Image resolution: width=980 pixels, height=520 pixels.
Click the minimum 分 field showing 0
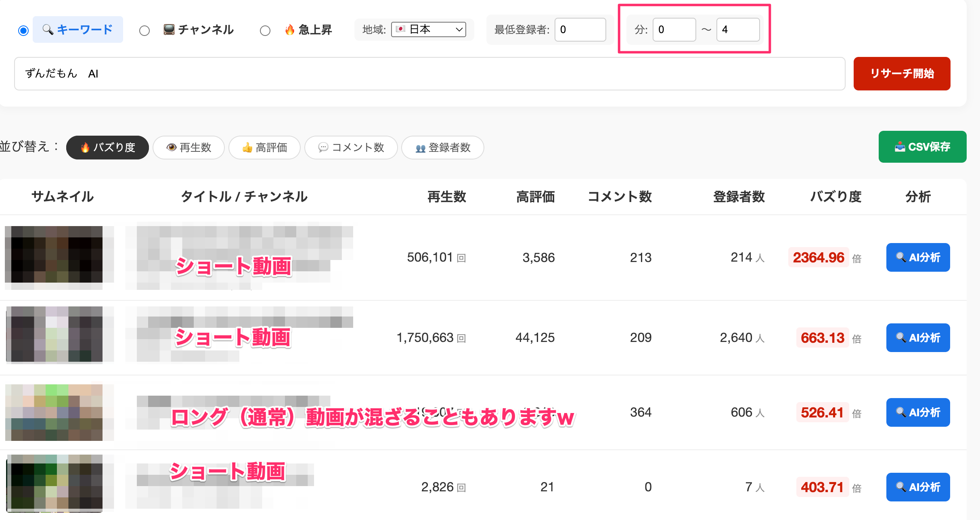(x=674, y=29)
